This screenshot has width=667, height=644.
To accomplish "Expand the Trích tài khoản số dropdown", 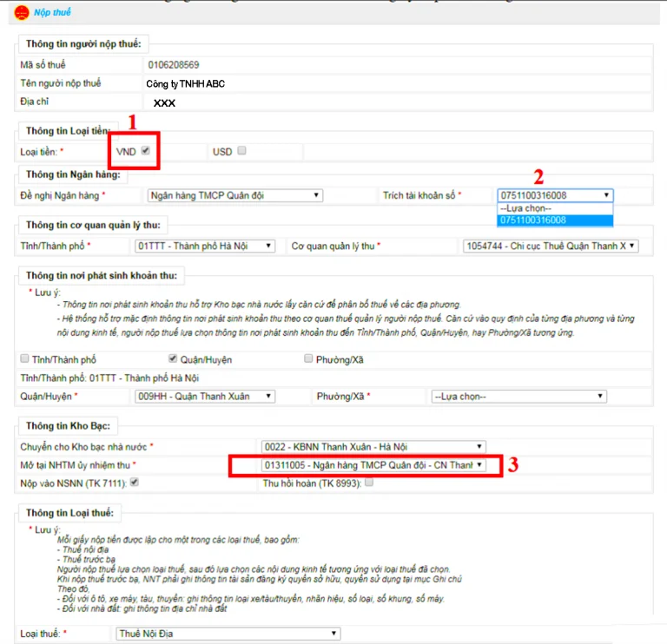I will (555, 196).
